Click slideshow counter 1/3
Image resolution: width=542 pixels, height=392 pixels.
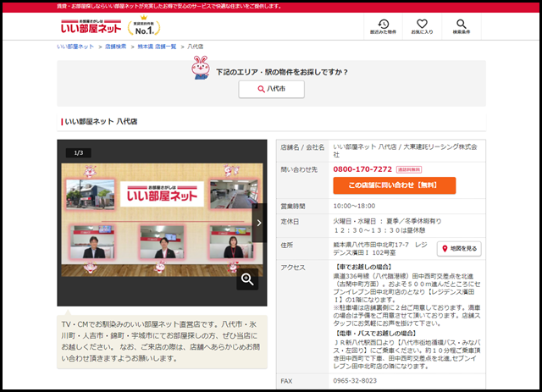[79, 152]
